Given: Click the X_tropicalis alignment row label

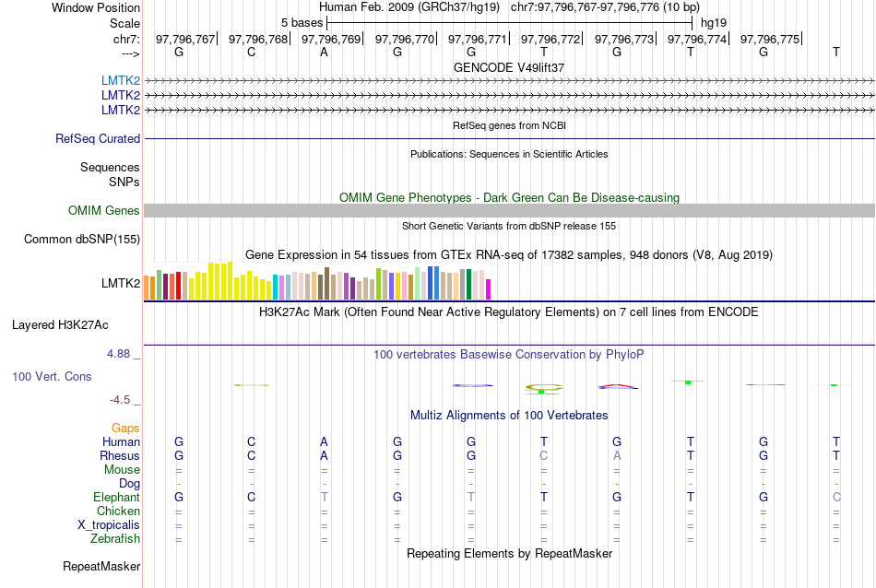Looking at the screenshot, I should (x=109, y=525).
